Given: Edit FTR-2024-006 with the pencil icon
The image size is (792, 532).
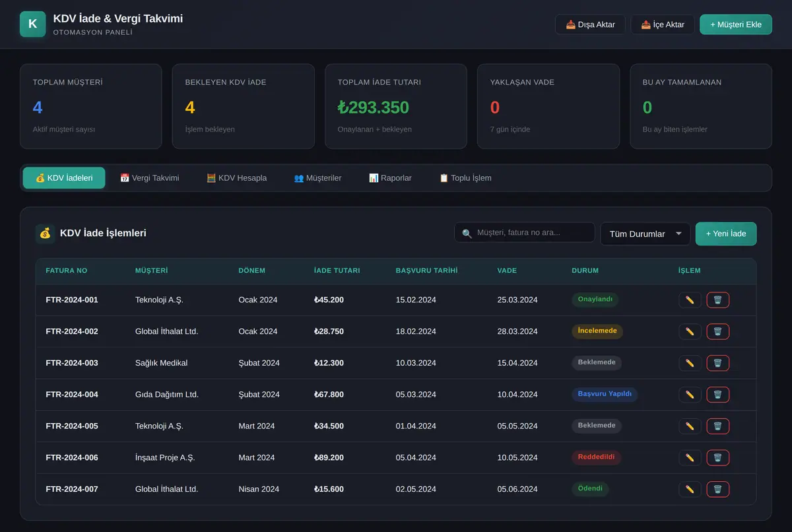Looking at the screenshot, I should 690,457.
